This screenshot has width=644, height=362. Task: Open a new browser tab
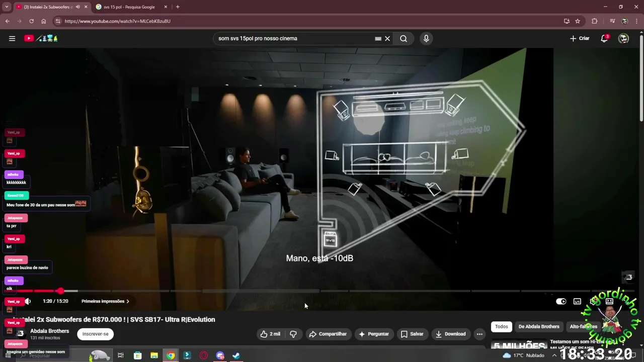click(178, 7)
